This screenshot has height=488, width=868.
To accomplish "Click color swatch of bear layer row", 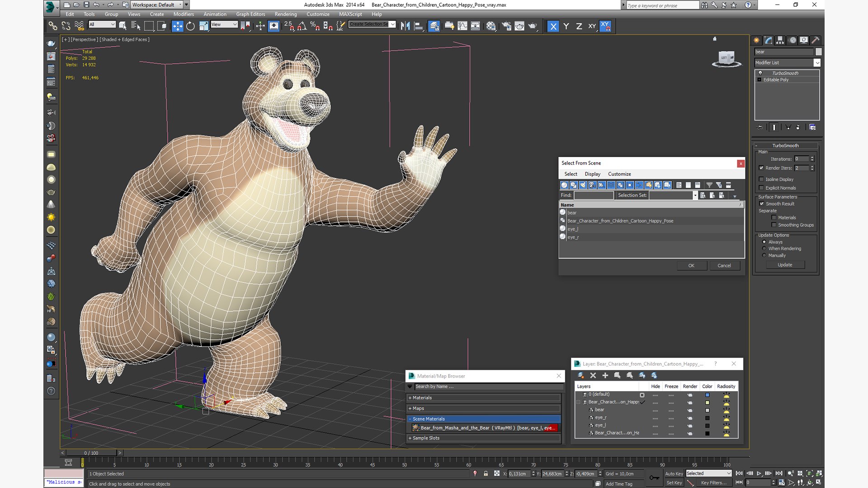I will [708, 410].
